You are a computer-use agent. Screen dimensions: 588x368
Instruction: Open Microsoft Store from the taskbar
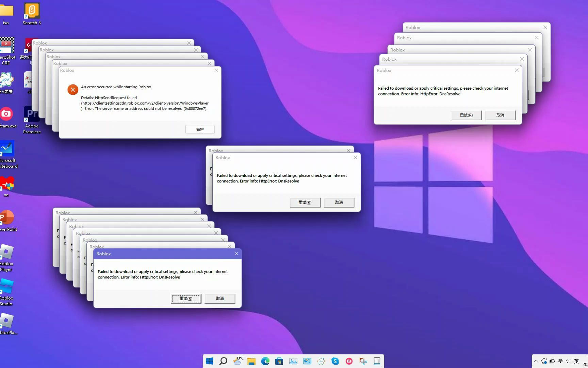(x=279, y=361)
